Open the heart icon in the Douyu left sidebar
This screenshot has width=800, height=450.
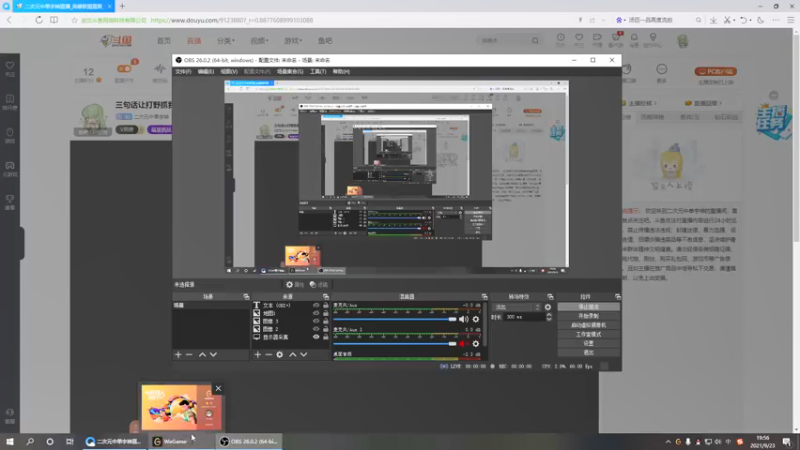[10, 66]
